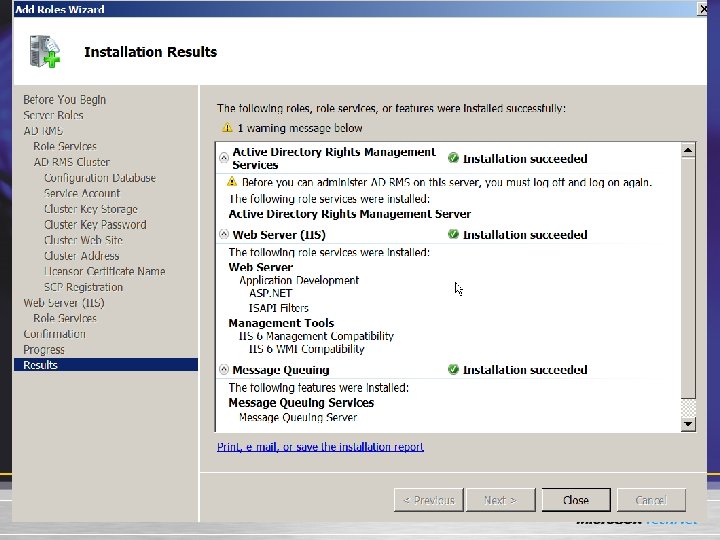Click the warning icon beside '1 warning message below'
720x540 pixels.
click(227, 128)
